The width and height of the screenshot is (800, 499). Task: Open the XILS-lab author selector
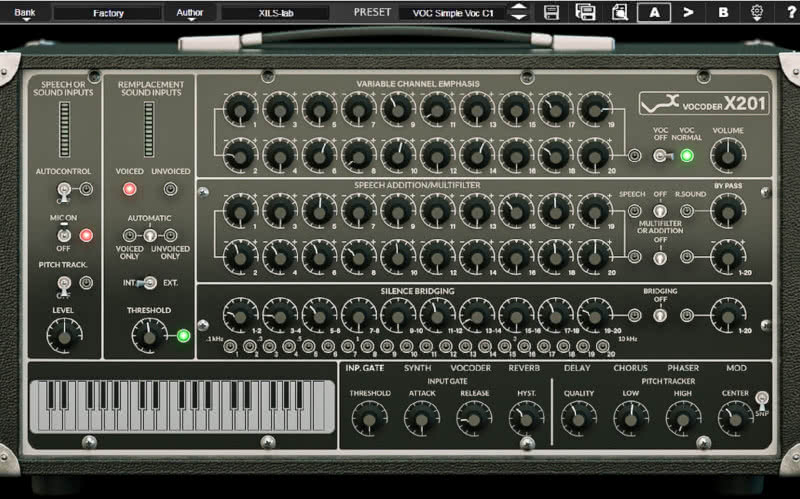(276, 13)
